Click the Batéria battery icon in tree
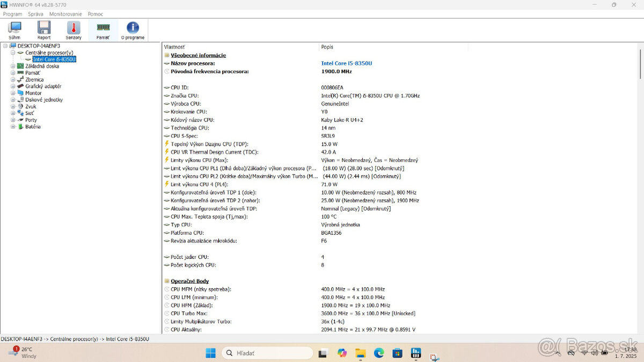This screenshot has width=644, height=362. tap(20, 127)
